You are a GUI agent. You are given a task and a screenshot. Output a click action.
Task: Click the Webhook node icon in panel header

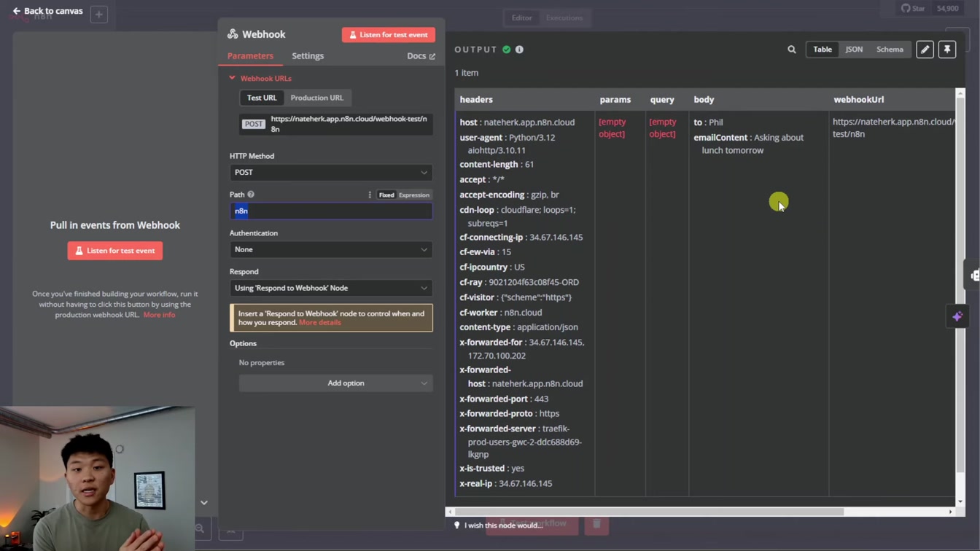click(x=233, y=34)
